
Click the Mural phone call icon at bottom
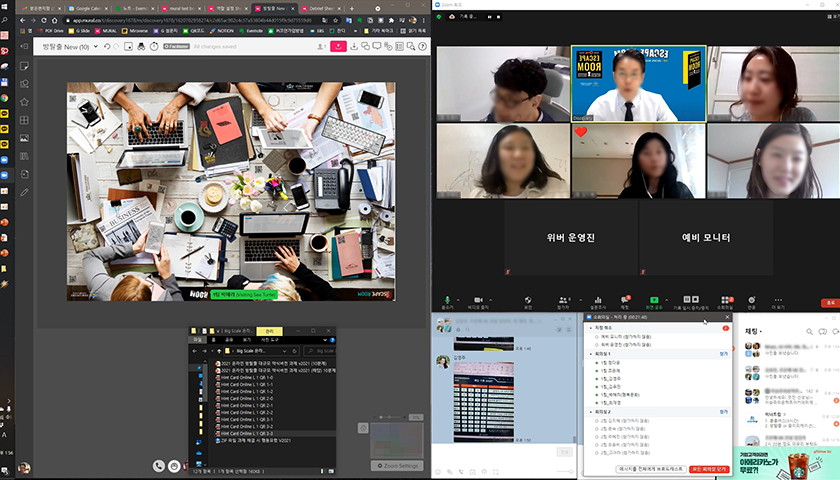click(159, 466)
